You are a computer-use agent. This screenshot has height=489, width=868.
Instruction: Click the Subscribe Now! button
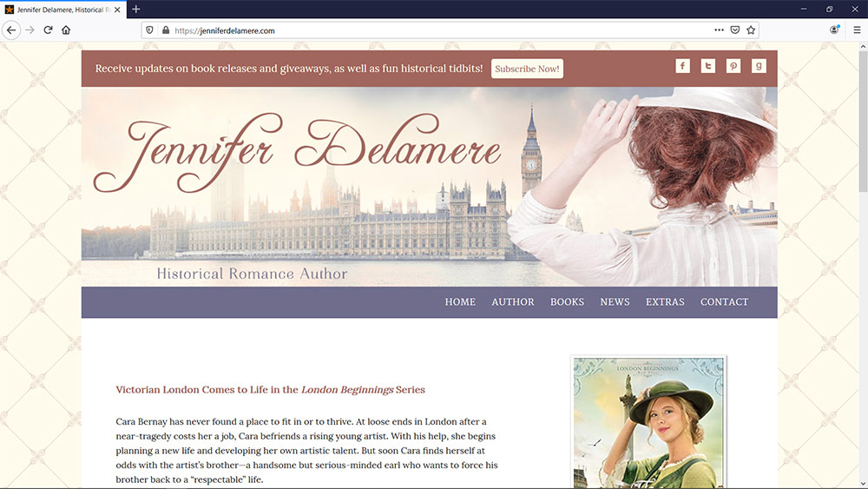click(x=527, y=69)
